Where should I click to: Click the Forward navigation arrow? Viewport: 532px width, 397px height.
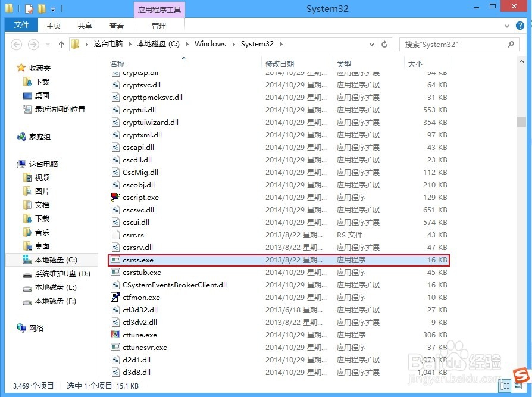(x=33, y=45)
